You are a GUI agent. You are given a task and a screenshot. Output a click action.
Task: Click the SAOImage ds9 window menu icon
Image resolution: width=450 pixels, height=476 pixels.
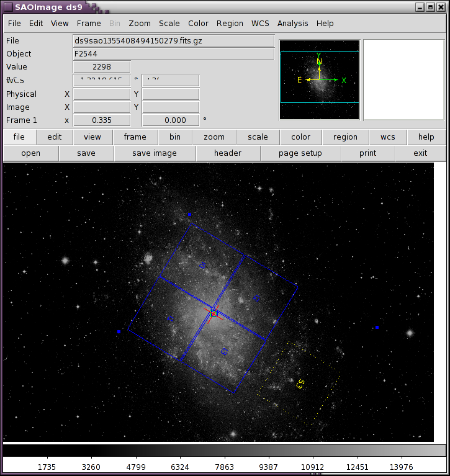pyautogui.click(x=8, y=7)
